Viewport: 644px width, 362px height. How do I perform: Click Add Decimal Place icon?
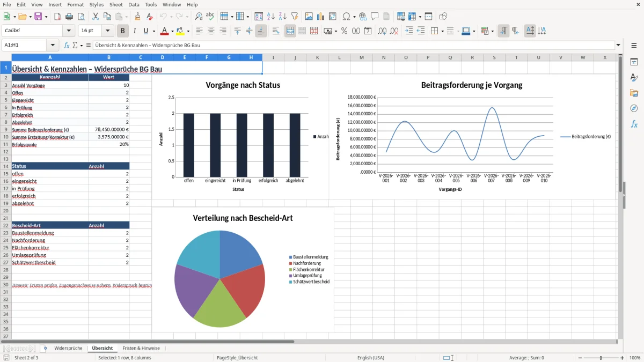[x=383, y=31]
